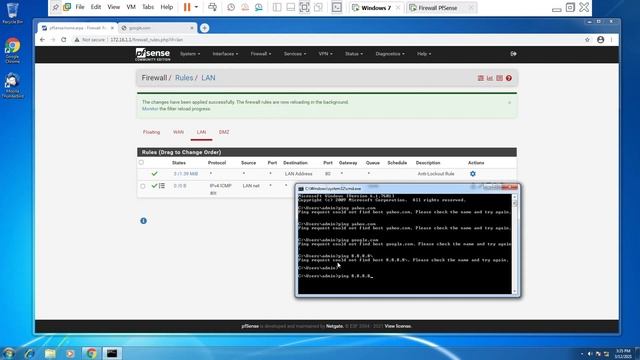Expand the pfSense Help dropdown menu
The image size is (640, 360).
pyautogui.click(x=424, y=54)
